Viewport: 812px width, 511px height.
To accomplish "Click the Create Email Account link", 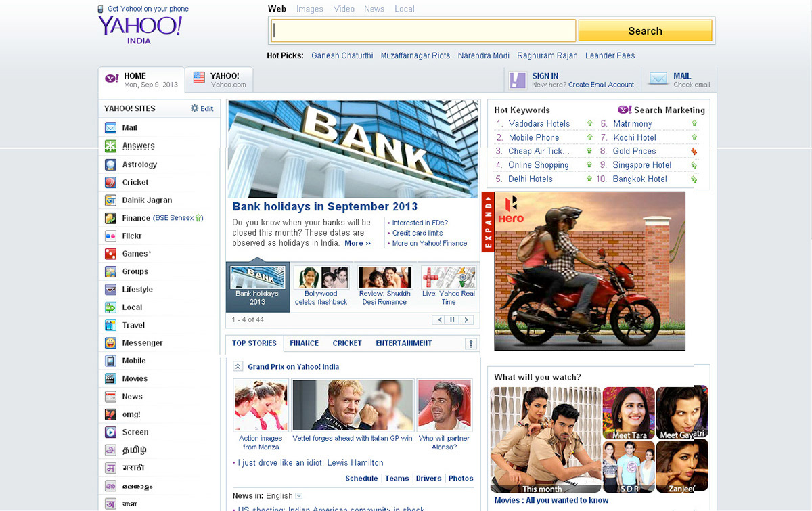I will pyautogui.click(x=602, y=85).
